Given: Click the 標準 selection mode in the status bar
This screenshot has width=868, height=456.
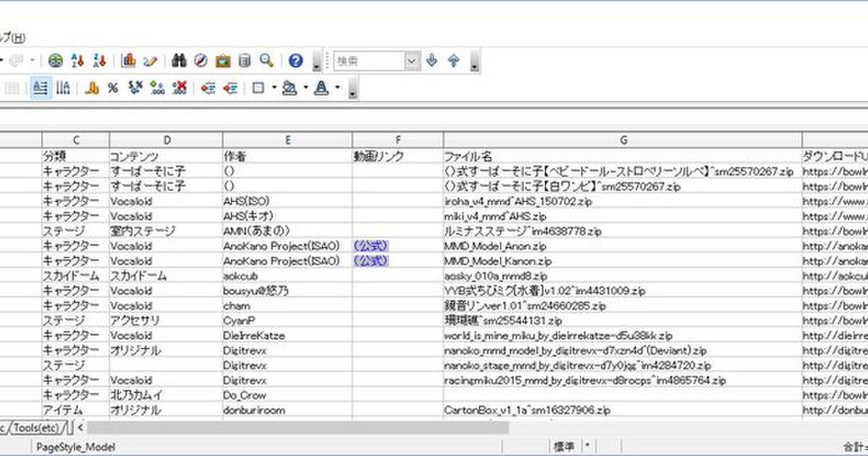Looking at the screenshot, I should click(x=565, y=447).
